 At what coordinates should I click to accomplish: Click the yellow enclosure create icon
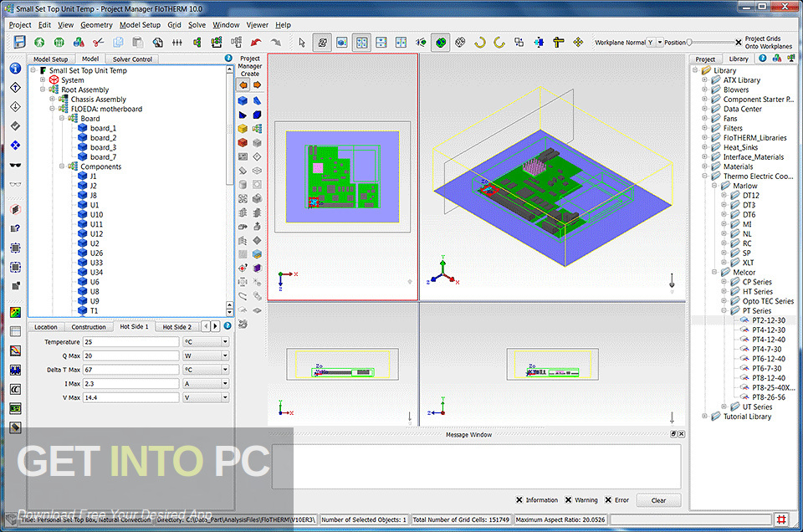point(243,129)
